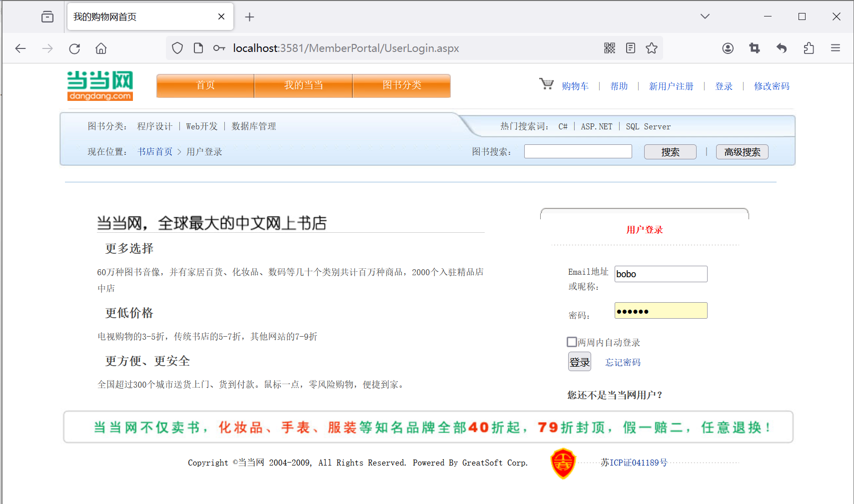The width and height of the screenshot is (854, 504).
Task: Toggle reader view icon
Action: coord(630,48)
